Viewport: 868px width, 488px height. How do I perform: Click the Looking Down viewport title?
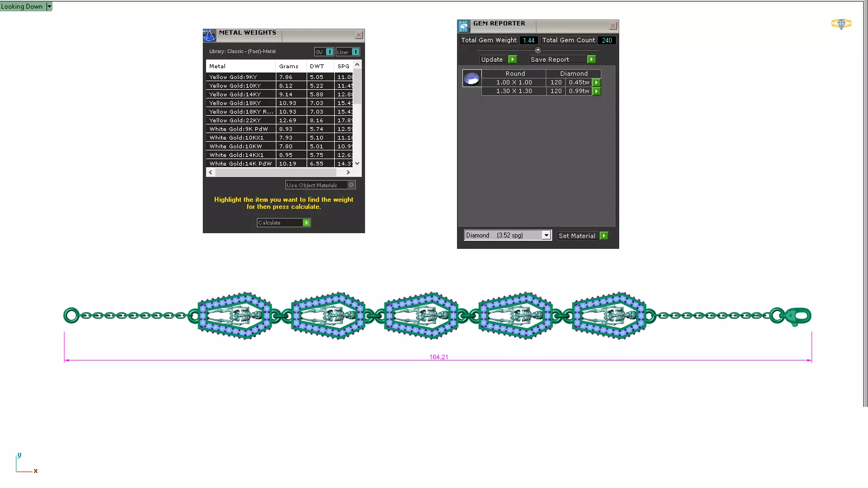[22, 6]
